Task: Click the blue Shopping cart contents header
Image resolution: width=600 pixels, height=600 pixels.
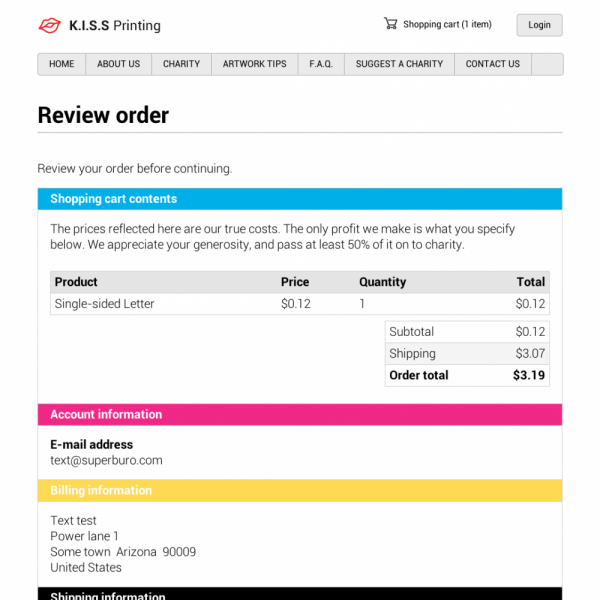Action: pos(300,199)
